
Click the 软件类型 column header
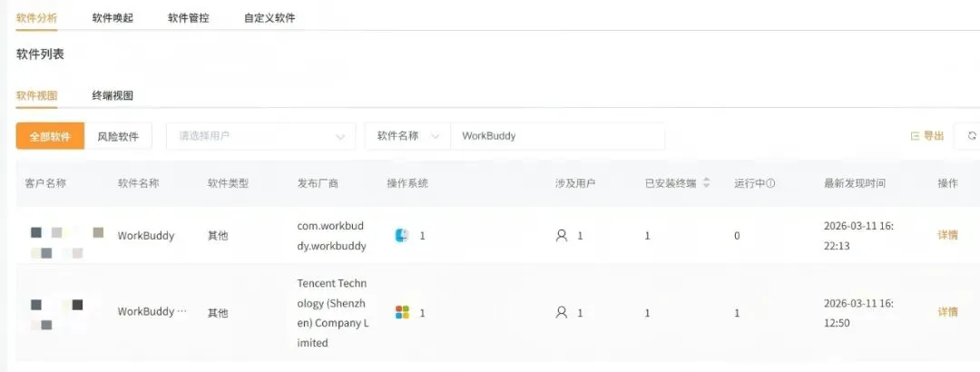228,183
